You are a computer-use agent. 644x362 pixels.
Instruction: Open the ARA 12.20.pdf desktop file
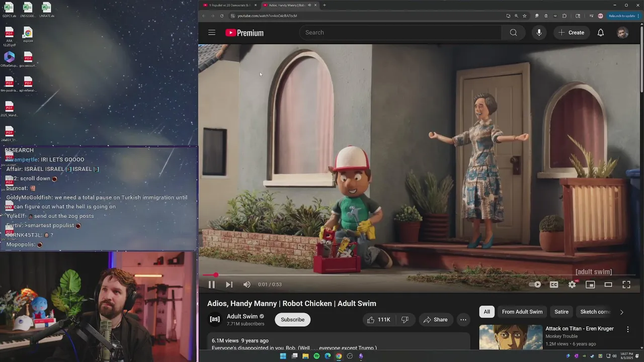click(x=9, y=37)
